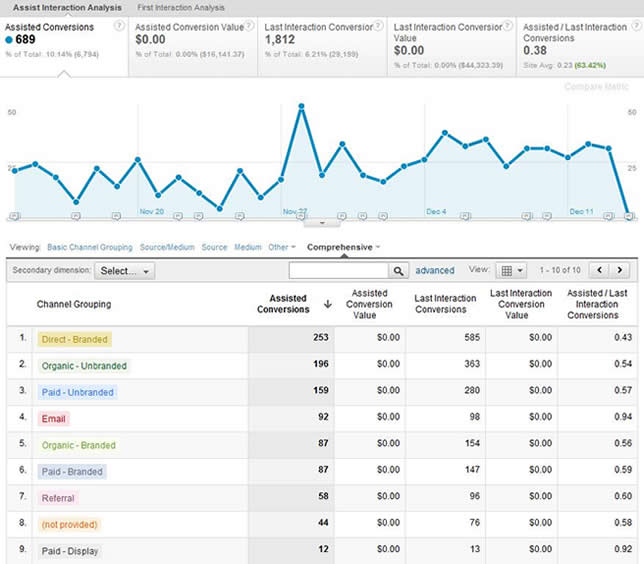This screenshot has height=564, width=644.
Task: Sort by Assisted Conversion Value column header
Action: pos(369,304)
